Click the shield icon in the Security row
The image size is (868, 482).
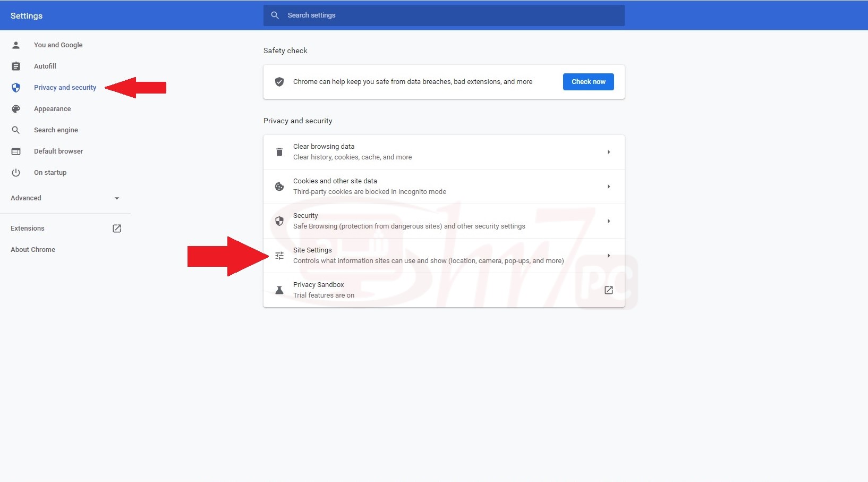coord(279,221)
